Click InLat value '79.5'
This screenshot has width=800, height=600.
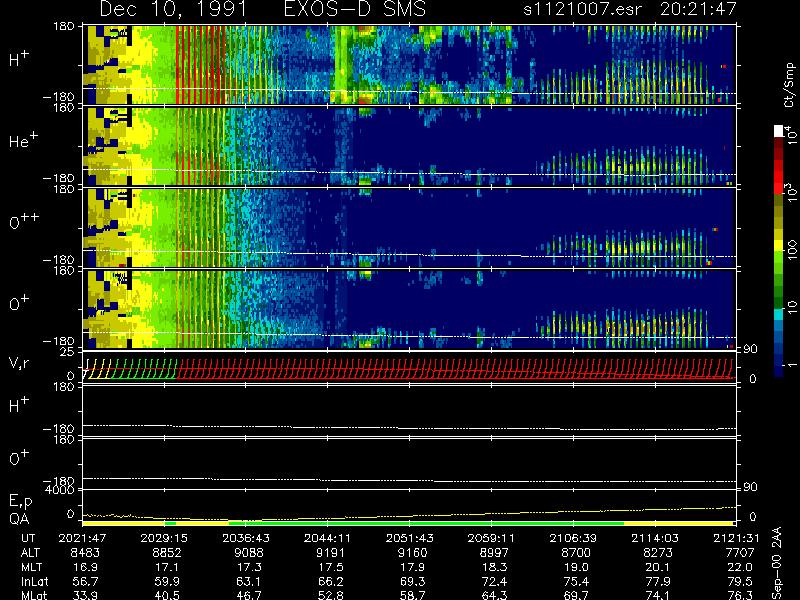pyautogui.click(x=739, y=581)
